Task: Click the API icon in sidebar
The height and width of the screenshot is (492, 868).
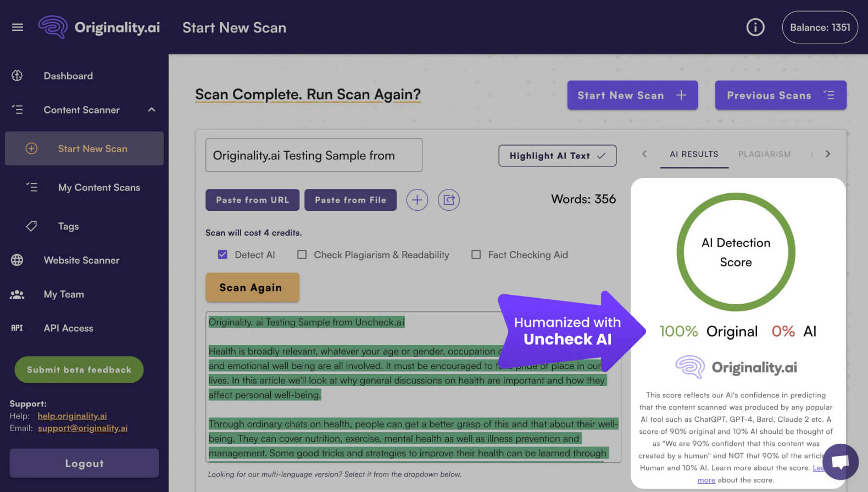Action: [17, 328]
